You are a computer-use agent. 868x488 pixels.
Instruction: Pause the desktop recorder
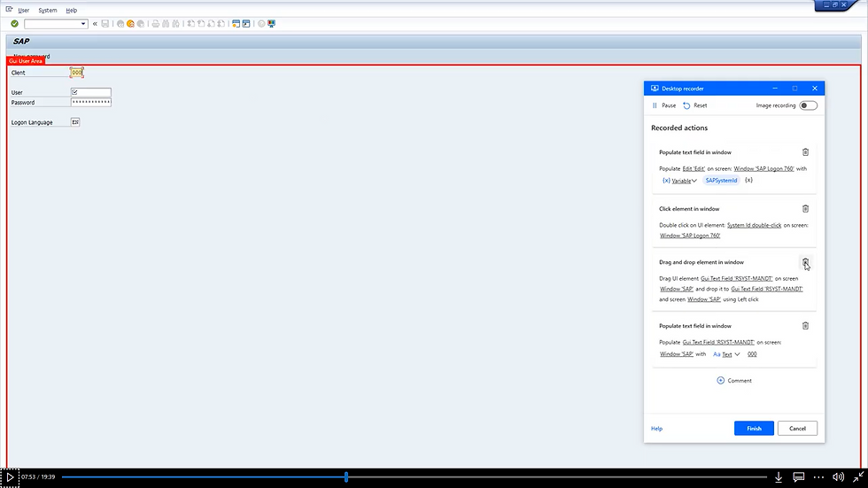coord(663,105)
